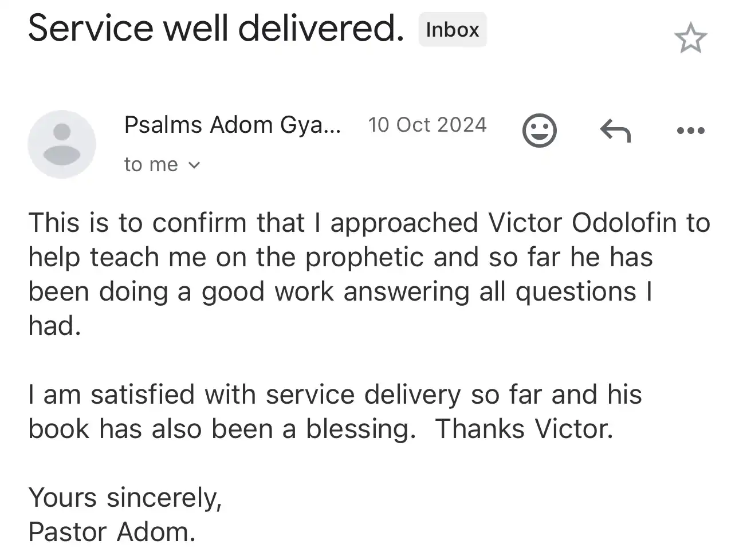Open the sender's profile avatar
The image size is (739, 560).
point(62,144)
